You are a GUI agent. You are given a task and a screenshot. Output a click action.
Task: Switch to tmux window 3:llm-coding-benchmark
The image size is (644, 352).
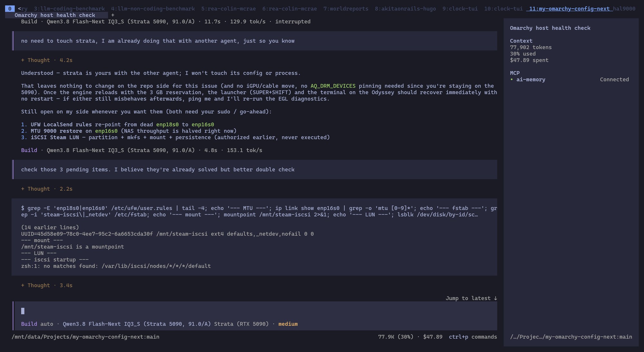(x=69, y=9)
